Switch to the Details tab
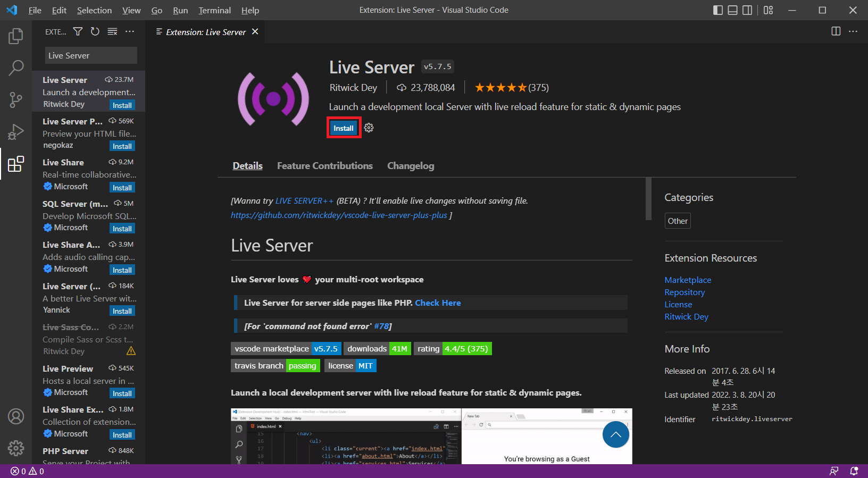The height and width of the screenshot is (478, 868). point(247,166)
